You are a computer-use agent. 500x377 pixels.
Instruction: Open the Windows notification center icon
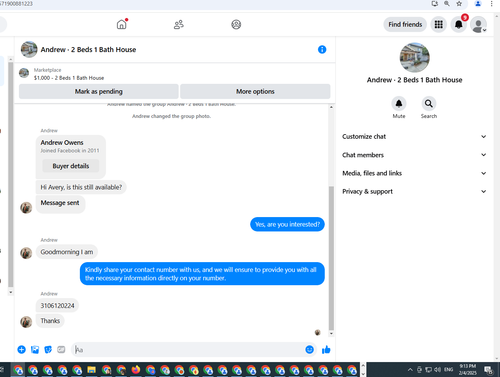point(489,369)
